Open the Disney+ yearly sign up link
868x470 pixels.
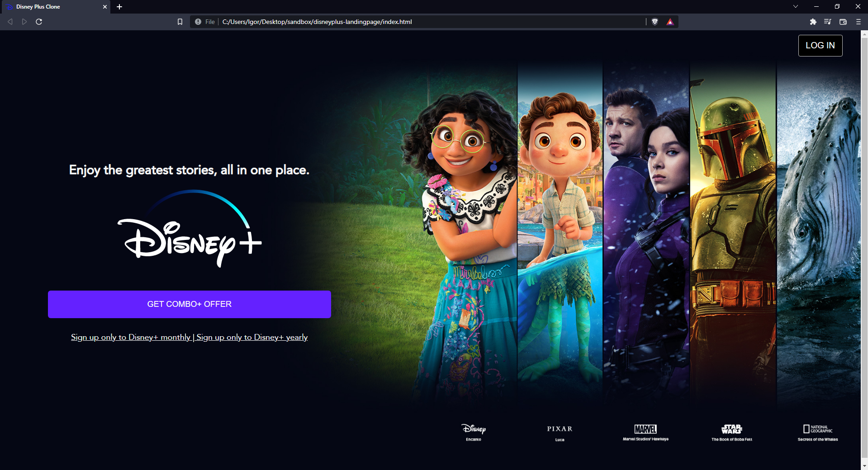point(252,337)
